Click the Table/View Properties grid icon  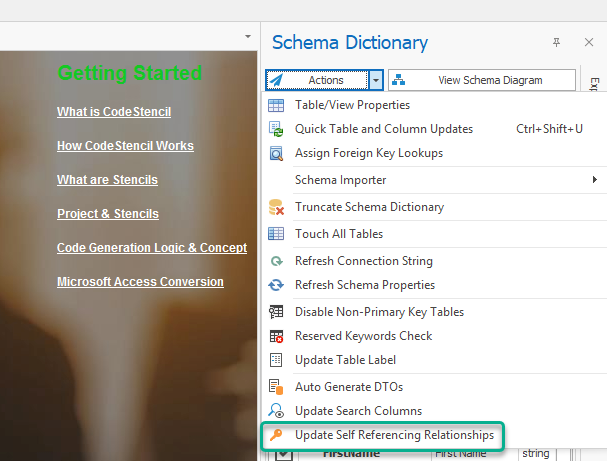(x=276, y=105)
